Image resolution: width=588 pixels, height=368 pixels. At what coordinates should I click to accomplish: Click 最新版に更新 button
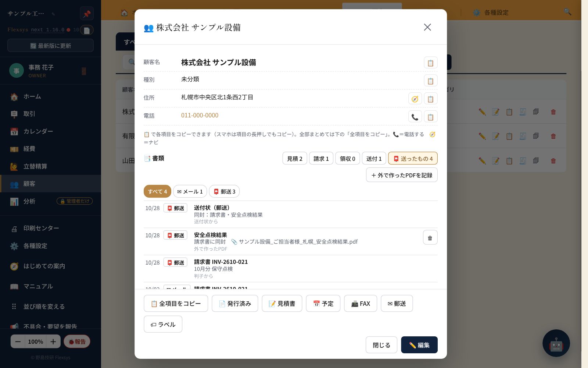(50, 46)
